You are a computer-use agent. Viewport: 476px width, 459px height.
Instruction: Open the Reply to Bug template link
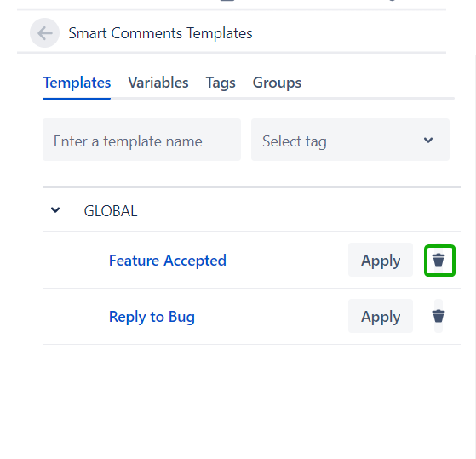(x=152, y=317)
